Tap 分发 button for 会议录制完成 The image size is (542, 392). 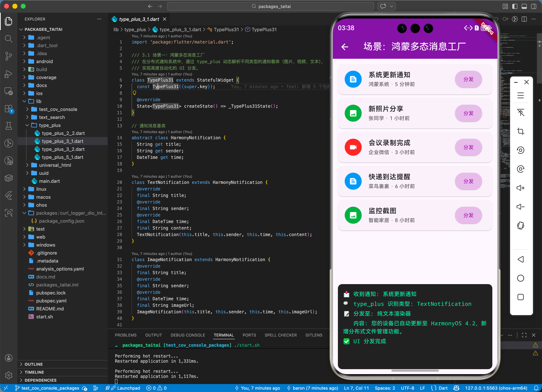468,147
